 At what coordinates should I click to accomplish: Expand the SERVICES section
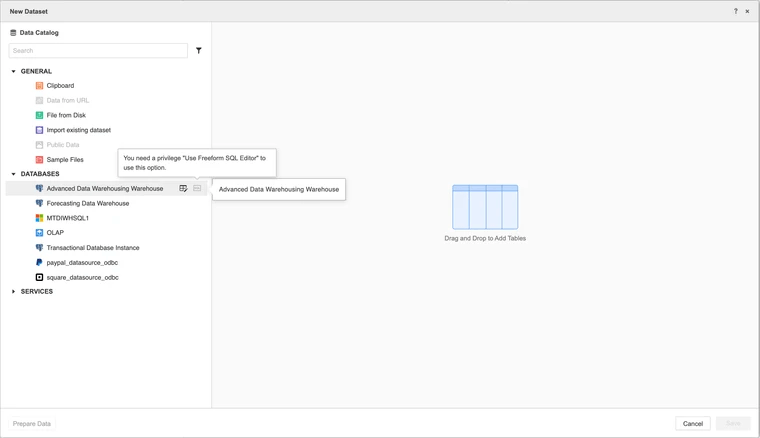(x=14, y=292)
